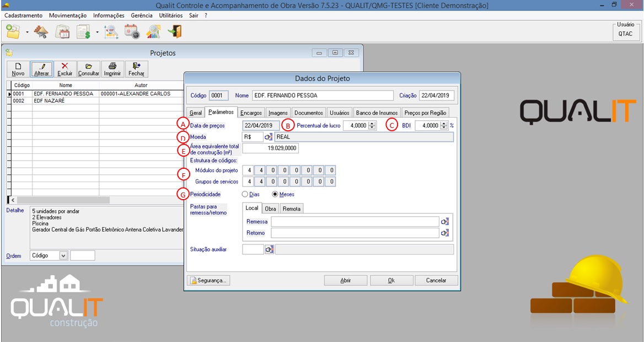
Task: Click the Área equivalente total field
Action: [x=270, y=148]
